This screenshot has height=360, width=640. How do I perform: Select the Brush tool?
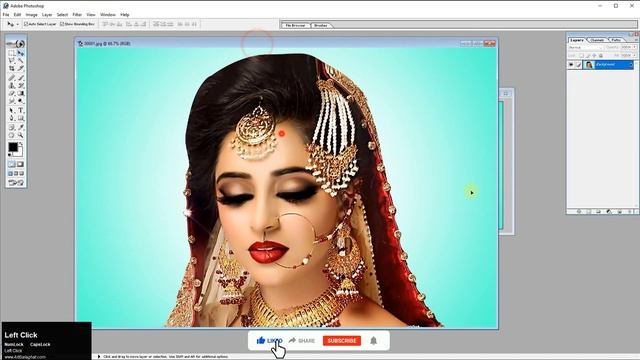pos(20,78)
